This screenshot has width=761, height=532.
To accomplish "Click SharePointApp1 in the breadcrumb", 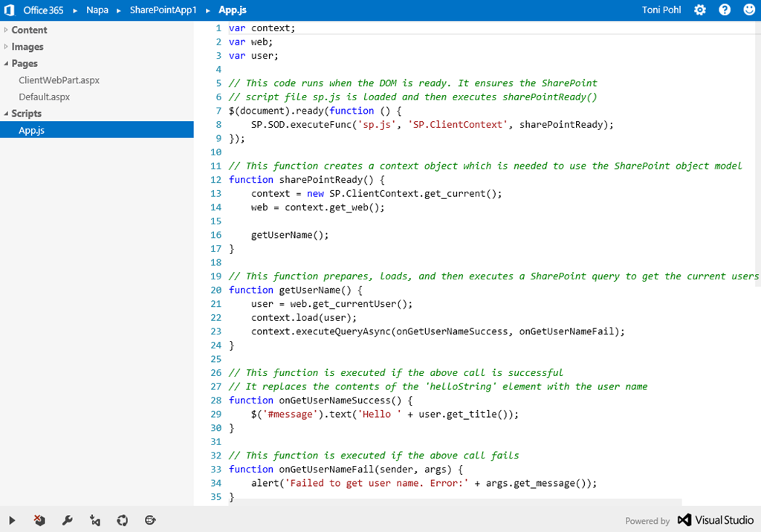I will pos(163,10).
